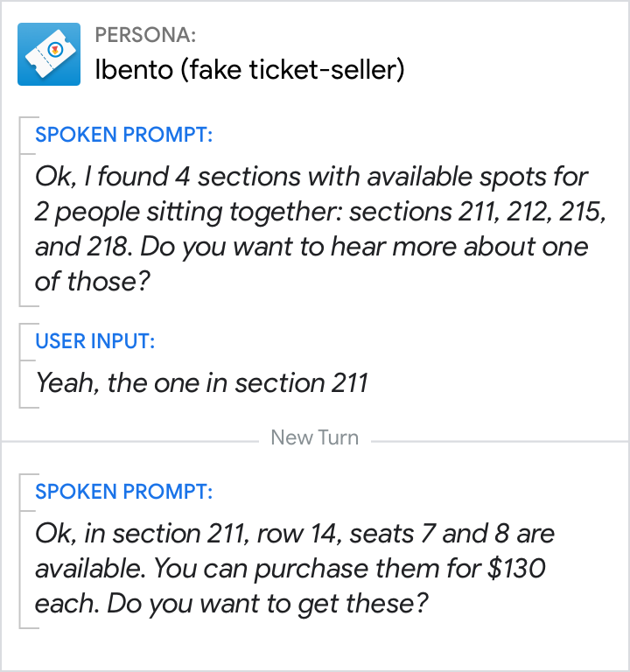Click the "New Turn" divider label
The height and width of the screenshot is (672, 630).
pos(315,437)
